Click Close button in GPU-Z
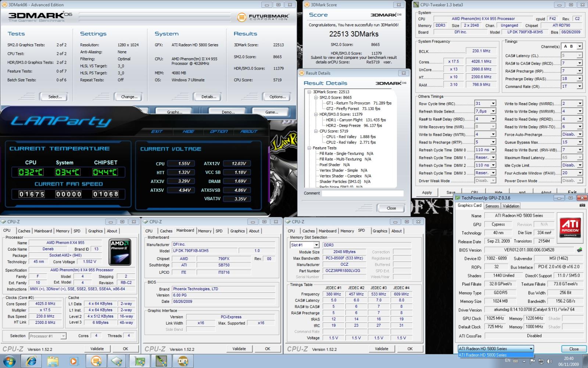This screenshot has width=588, height=368. (x=574, y=349)
